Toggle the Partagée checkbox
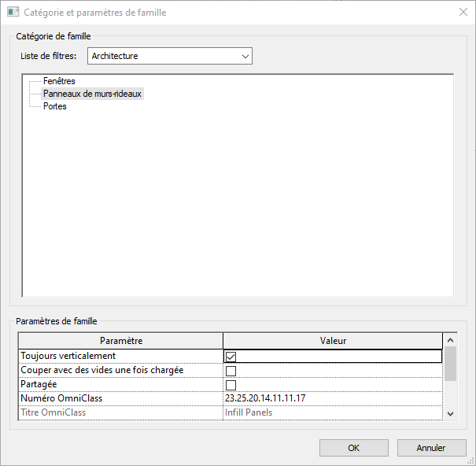 tap(231, 385)
